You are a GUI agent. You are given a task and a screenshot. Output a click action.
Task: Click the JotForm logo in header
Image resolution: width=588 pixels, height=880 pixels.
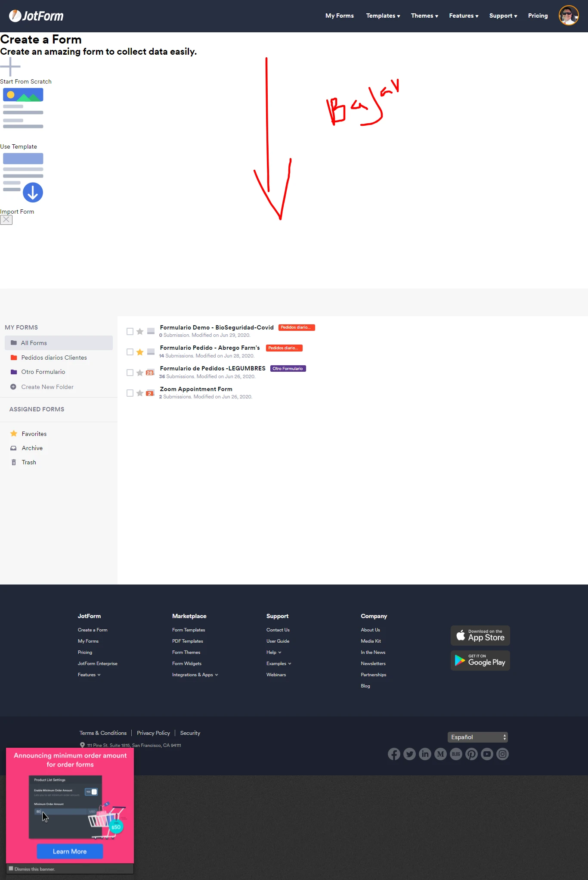coord(36,16)
